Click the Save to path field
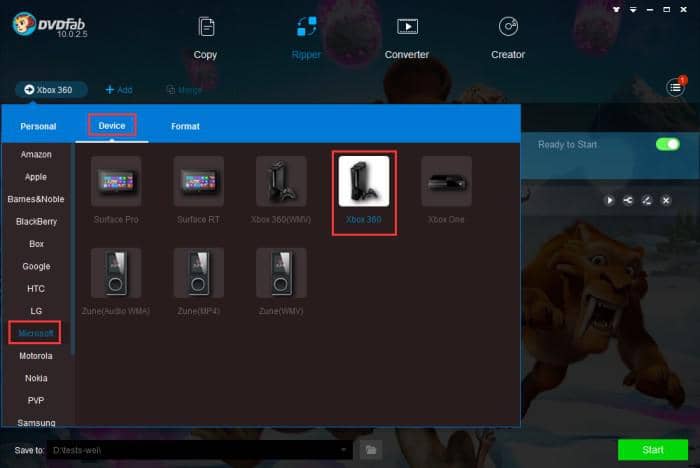 (200, 450)
